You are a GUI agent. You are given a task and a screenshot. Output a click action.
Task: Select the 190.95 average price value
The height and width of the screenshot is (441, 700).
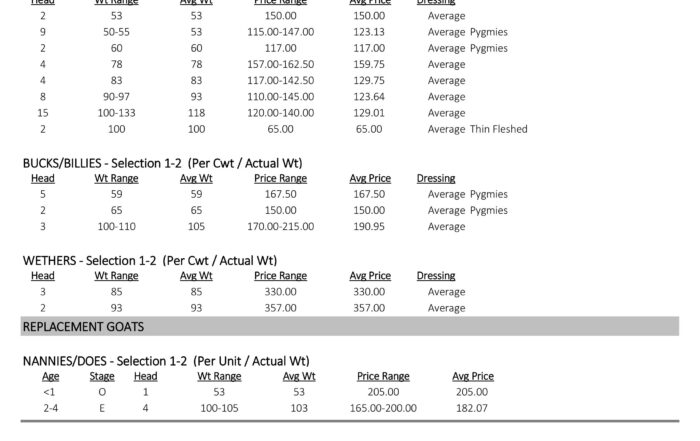pyautogui.click(x=369, y=226)
